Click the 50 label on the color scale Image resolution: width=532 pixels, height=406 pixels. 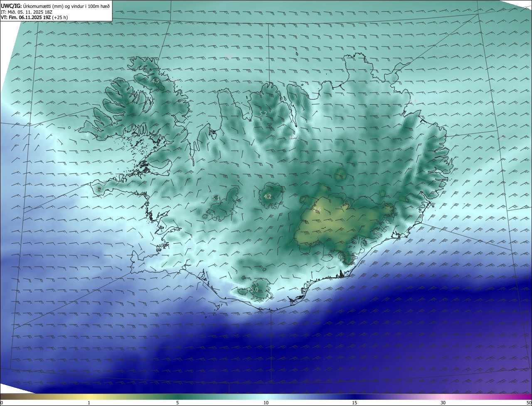click(529, 403)
